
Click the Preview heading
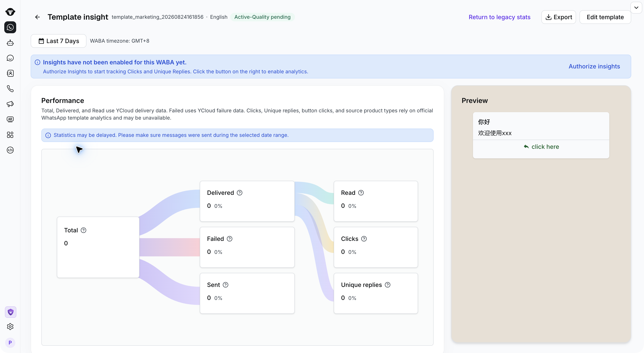click(474, 101)
